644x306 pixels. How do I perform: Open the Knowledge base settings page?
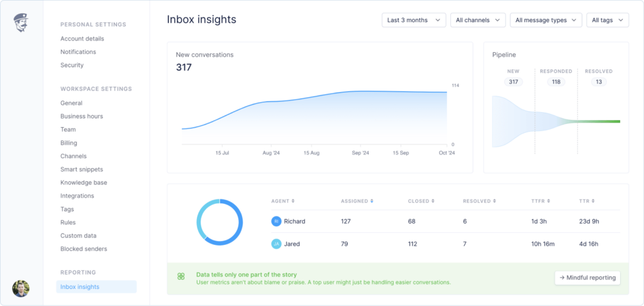[84, 183]
